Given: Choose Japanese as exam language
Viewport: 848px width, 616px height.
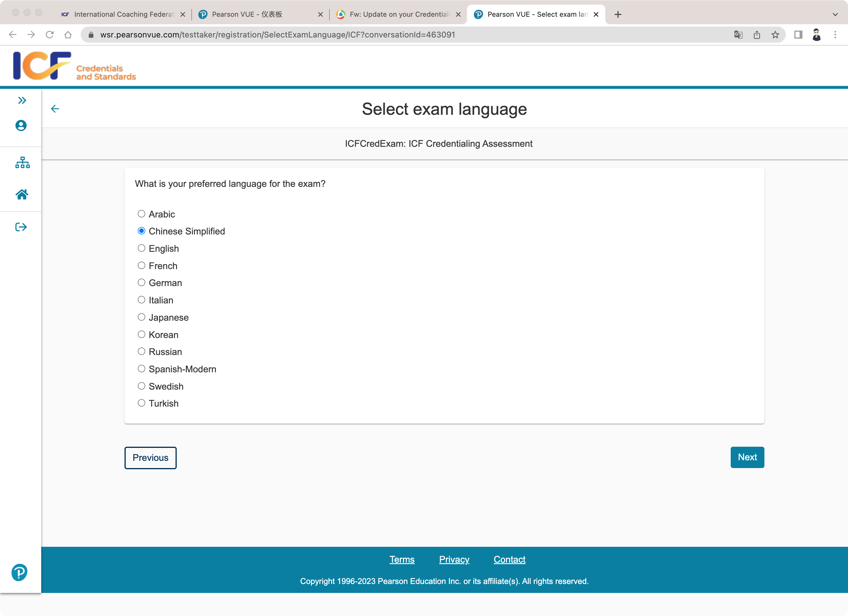Looking at the screenshot, I should (141, 317).
